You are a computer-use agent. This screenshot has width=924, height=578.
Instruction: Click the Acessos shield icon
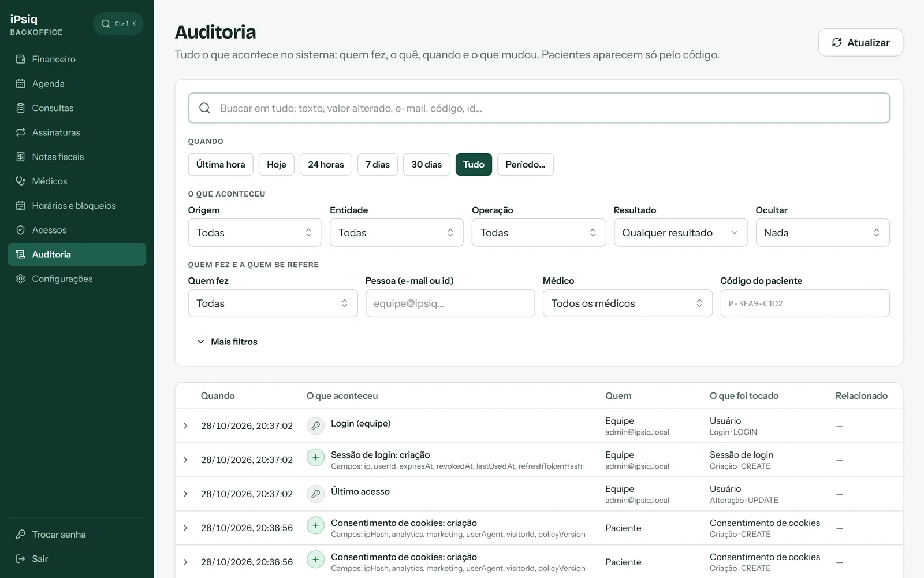(x=21, y=230)
